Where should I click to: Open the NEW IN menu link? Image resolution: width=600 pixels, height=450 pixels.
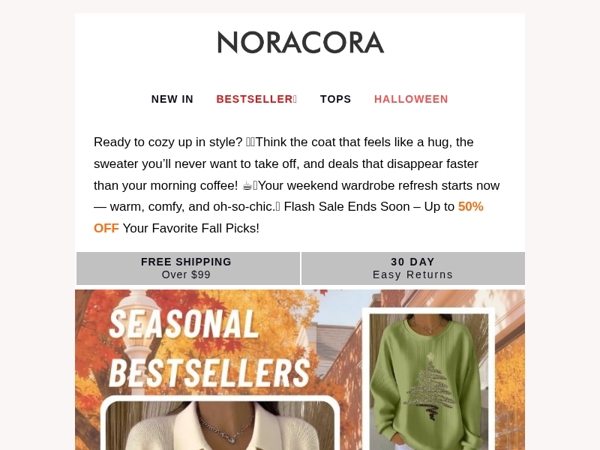(x=172, y=99)
